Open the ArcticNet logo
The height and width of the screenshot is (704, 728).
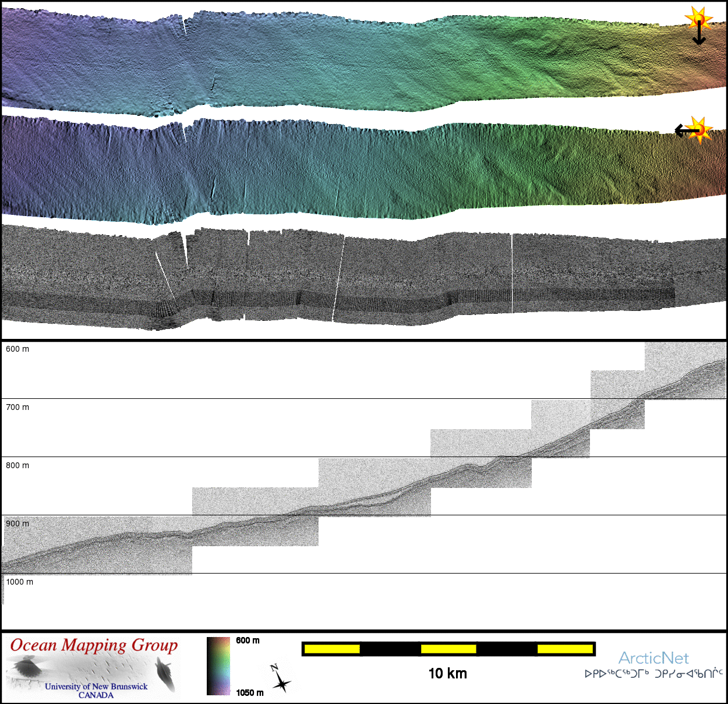coord(653,658)
